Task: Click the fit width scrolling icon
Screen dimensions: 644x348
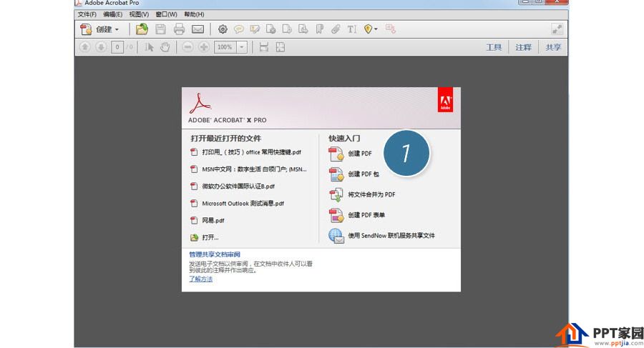Action: tap(263, 47)
